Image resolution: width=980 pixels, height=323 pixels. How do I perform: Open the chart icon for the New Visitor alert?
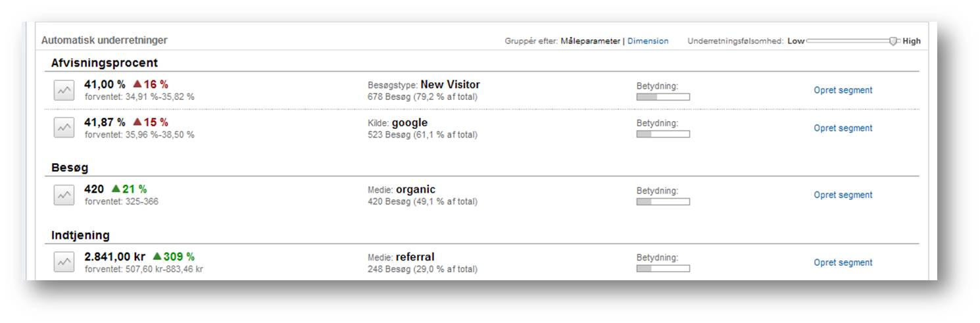[64, 90]
